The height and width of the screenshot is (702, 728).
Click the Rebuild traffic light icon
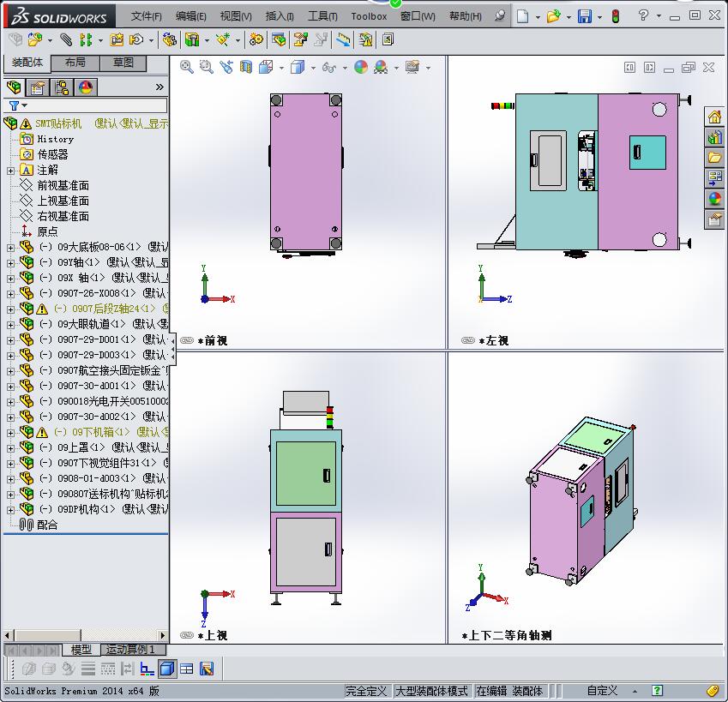pyautogui.click(x=616, y=16)
